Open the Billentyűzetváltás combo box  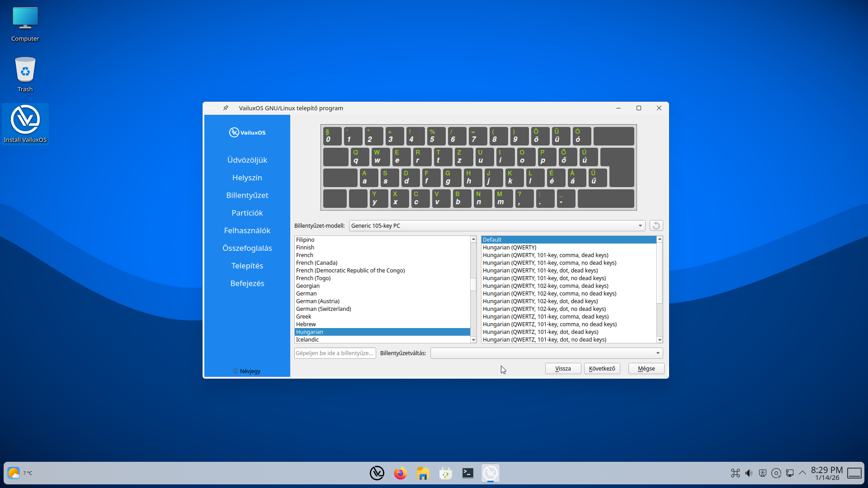coord(546,353)
